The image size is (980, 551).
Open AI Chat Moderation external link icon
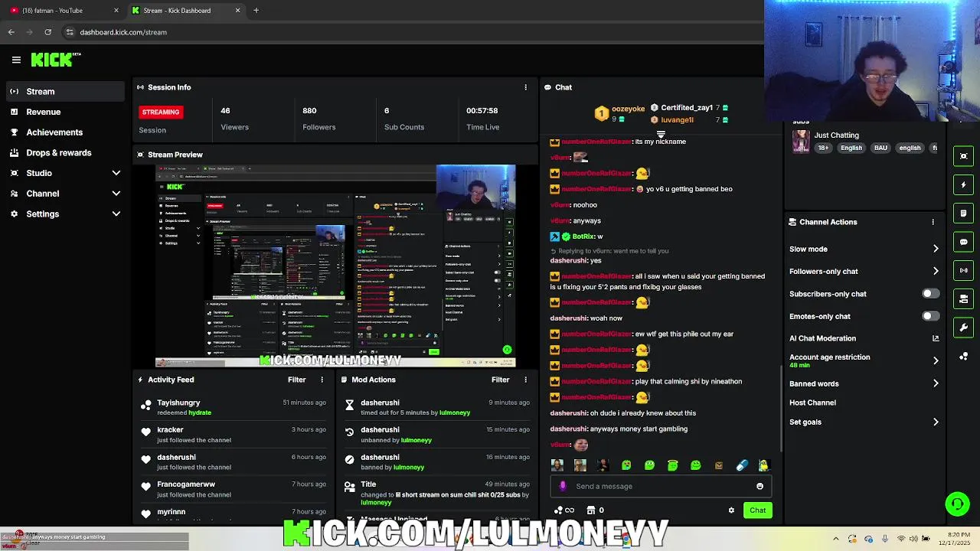point(936,338)
